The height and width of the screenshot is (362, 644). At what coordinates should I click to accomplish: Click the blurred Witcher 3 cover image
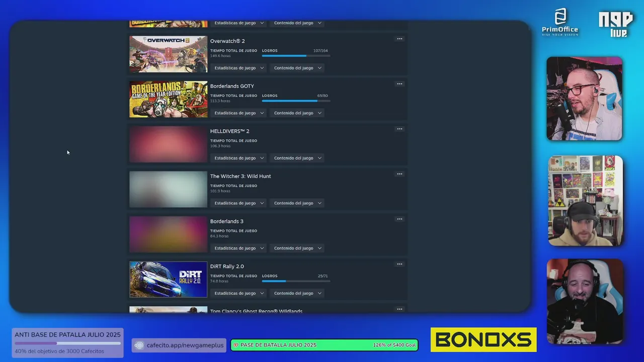tap(168, 189)
